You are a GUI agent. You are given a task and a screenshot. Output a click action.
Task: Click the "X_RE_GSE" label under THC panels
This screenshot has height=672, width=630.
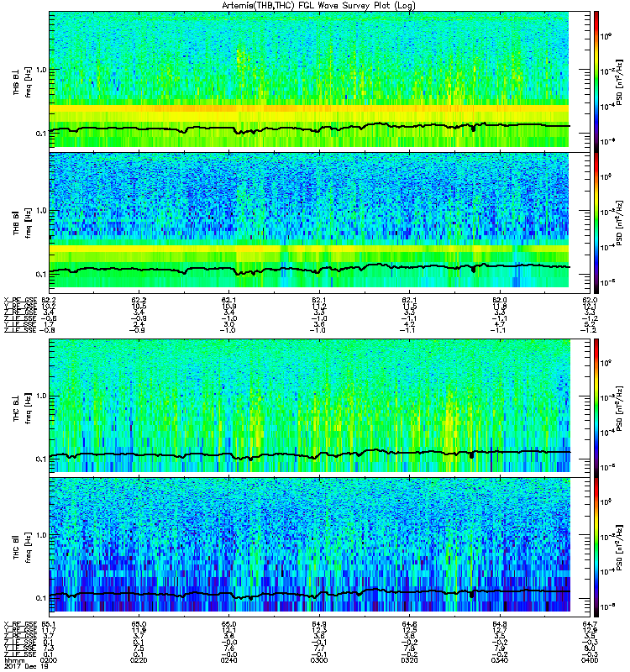pyautogui.click(x=20, y=624)
